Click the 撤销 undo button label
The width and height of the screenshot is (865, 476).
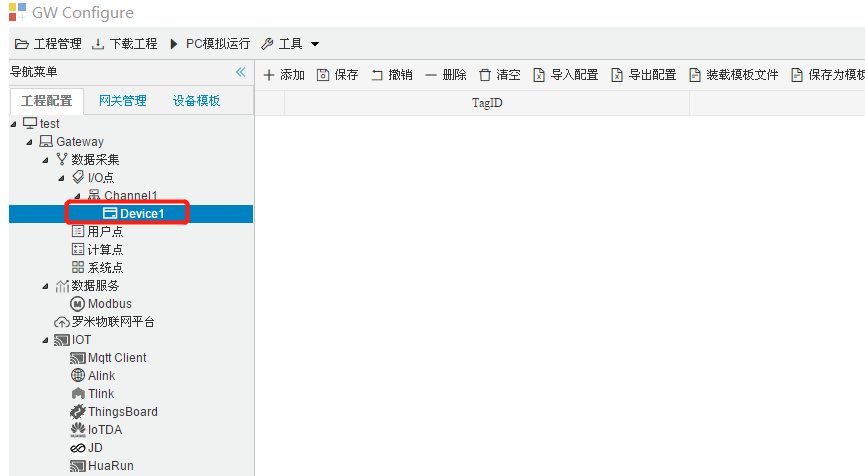coord(401,75)
